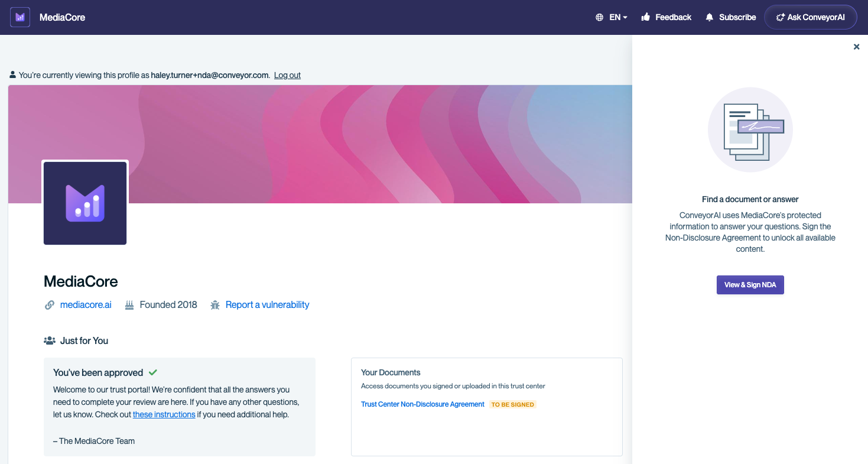Click the NDA document illustration in panel

750,130
